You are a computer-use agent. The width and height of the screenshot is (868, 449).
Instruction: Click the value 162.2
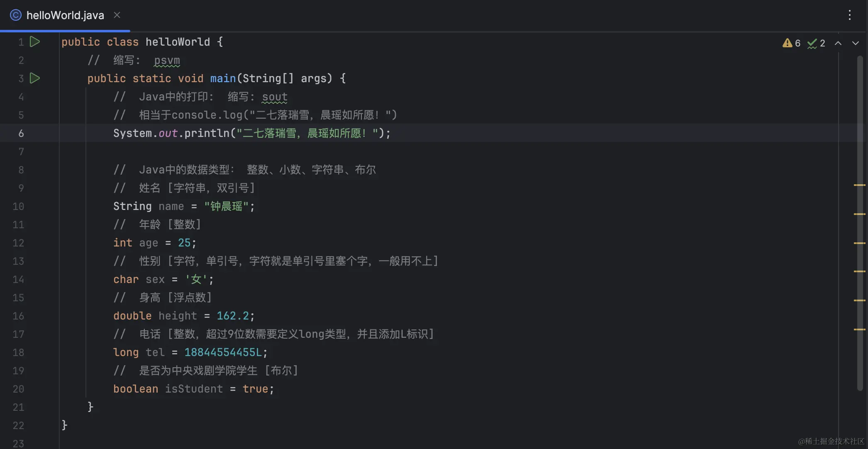pos(232,316)
